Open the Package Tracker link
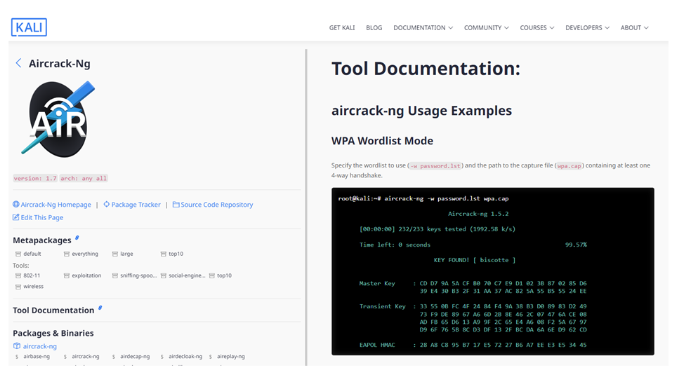679x366 pixels. tap(136, 204)
